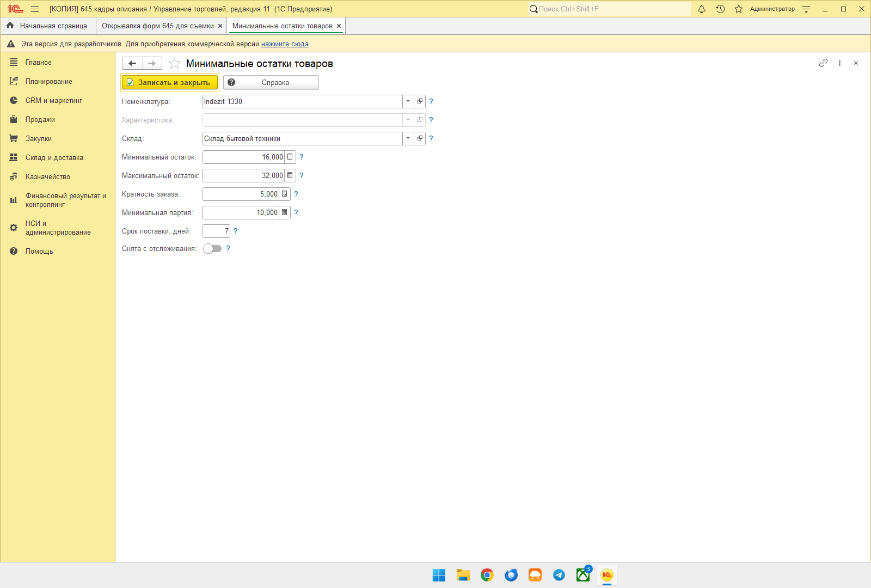Click the search box Поиск Ctrl+Shift+F
The height and width of the screenshot is (588, 871).
pos(610,9)
